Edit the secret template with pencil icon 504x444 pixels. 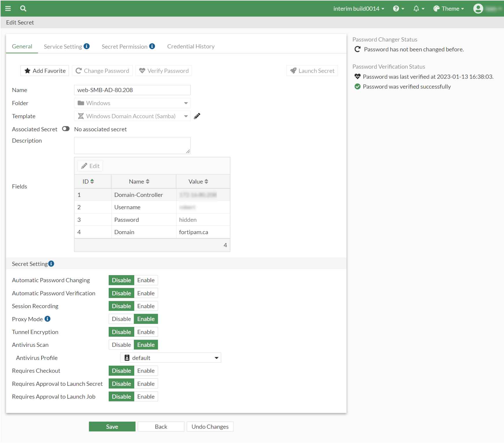tap(197, 116)
